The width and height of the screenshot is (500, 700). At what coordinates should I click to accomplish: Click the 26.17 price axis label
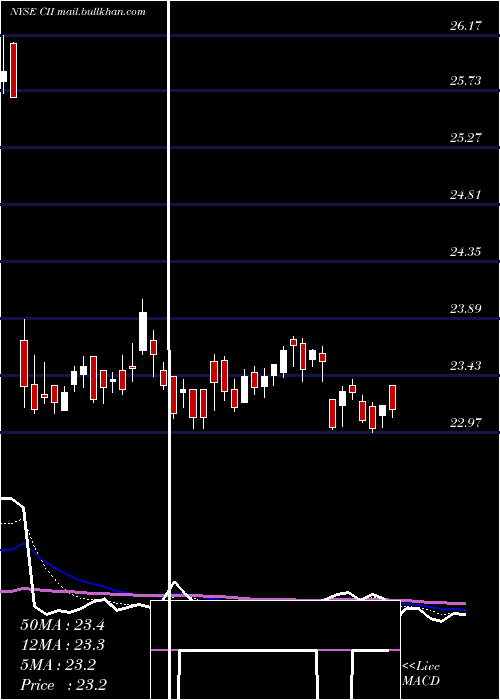coord(466,26)
